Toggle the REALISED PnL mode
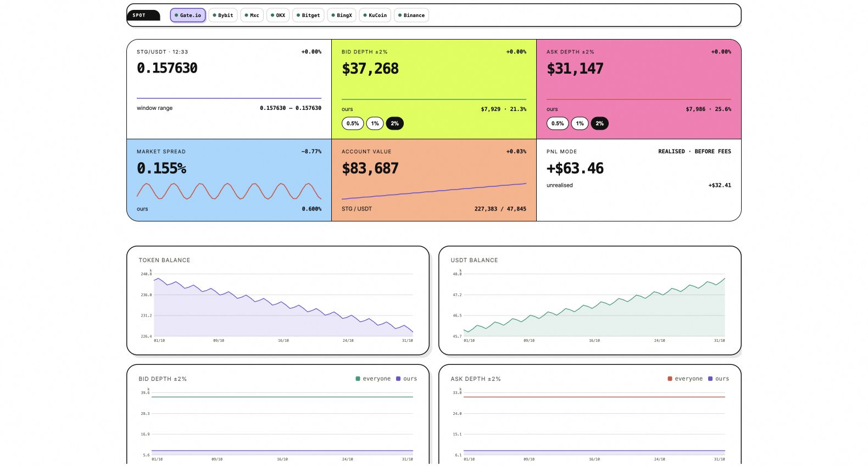The height and width of the screenshot is (466, 868). coord(671,152)
